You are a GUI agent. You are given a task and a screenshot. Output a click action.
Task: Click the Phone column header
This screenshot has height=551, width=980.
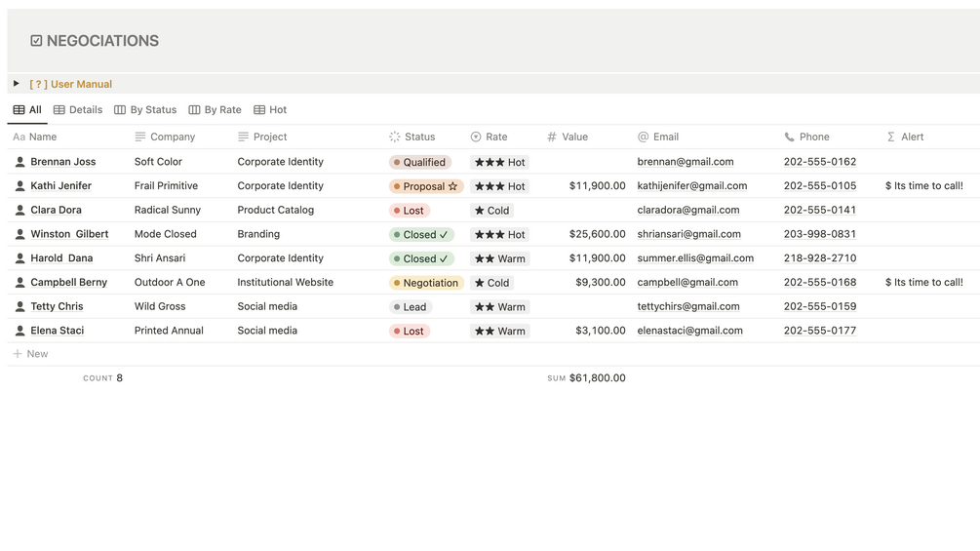806,137
